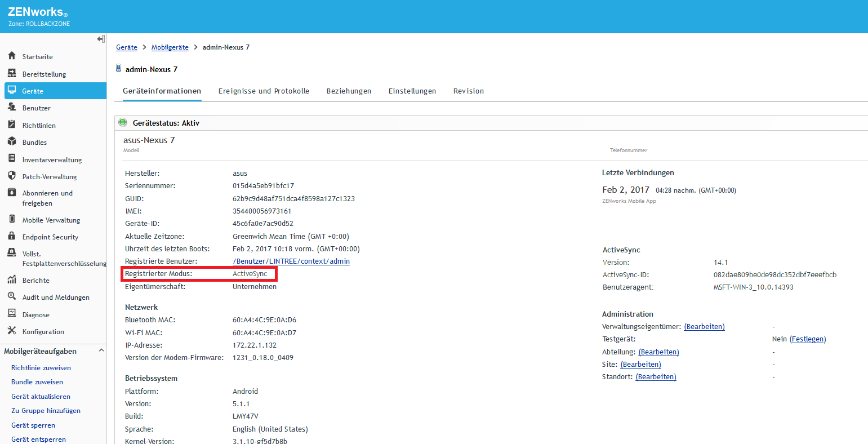Open Konfiguration in the sidebar
Viewport: 868px width, 444px height.
click(43, 331)
